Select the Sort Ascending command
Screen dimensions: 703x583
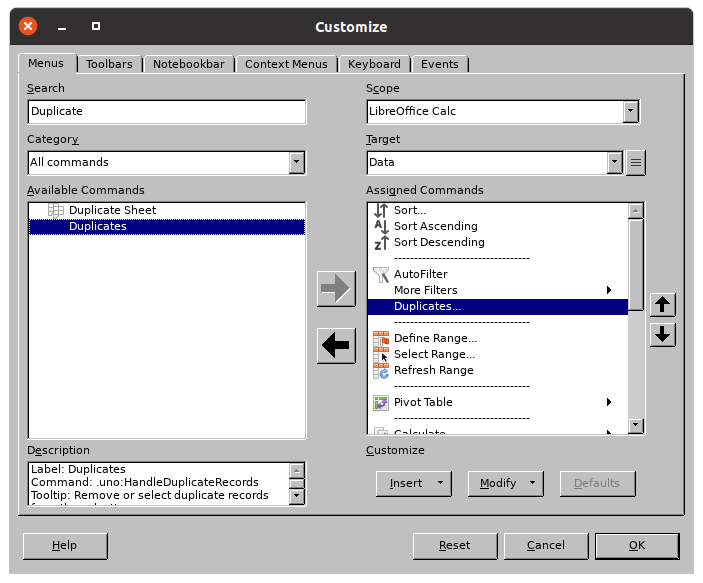tap(435, 226)
